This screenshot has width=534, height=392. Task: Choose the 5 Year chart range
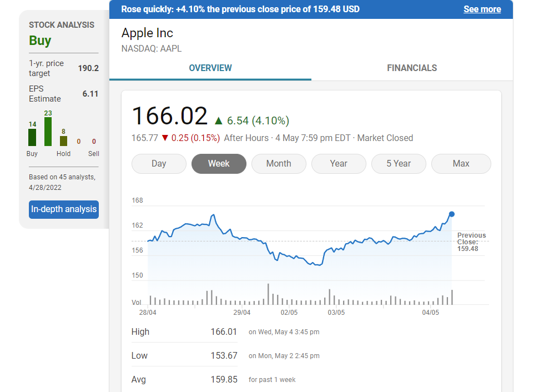coord(399,164)
